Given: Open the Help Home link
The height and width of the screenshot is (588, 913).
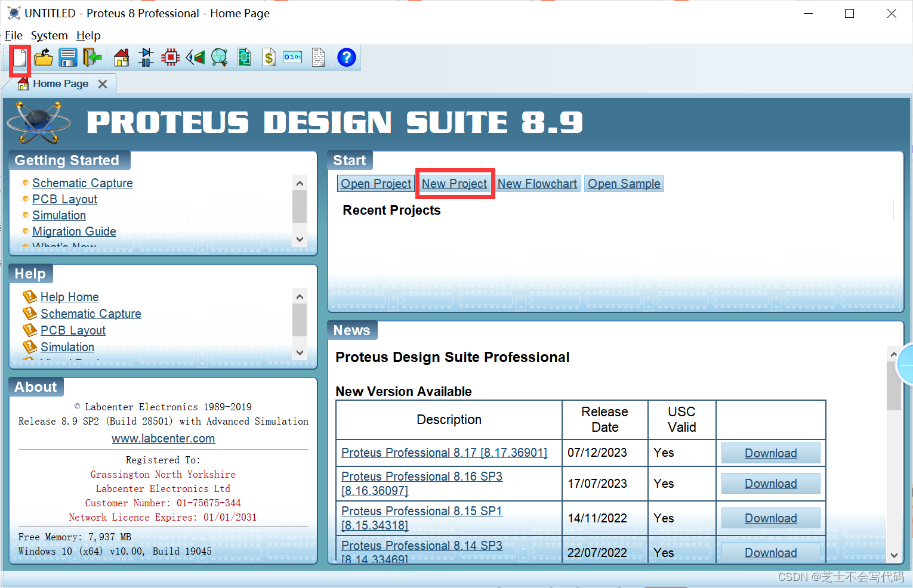Looking at the screenshot, I should 70,297.
